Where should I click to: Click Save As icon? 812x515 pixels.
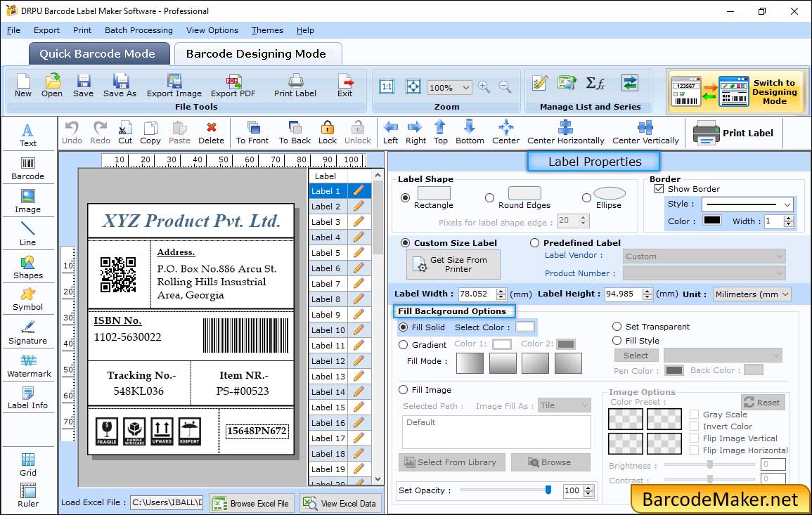coord(120,86)
